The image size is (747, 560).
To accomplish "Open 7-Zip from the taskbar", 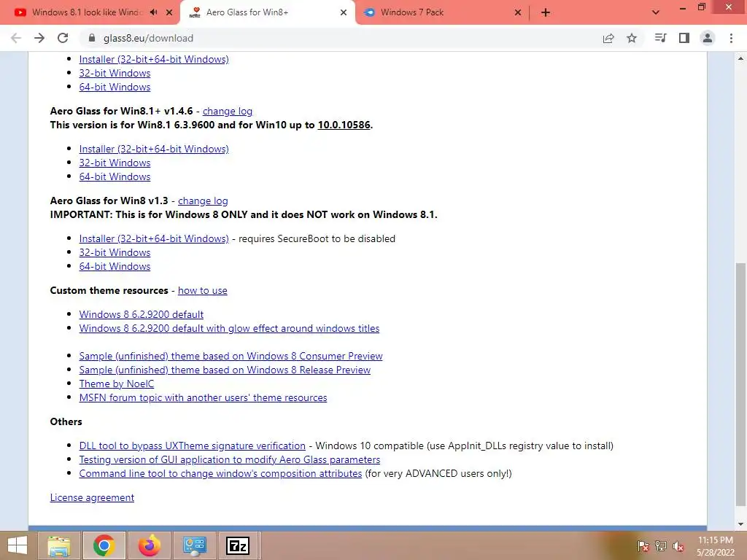I will [x=238, y=545].
